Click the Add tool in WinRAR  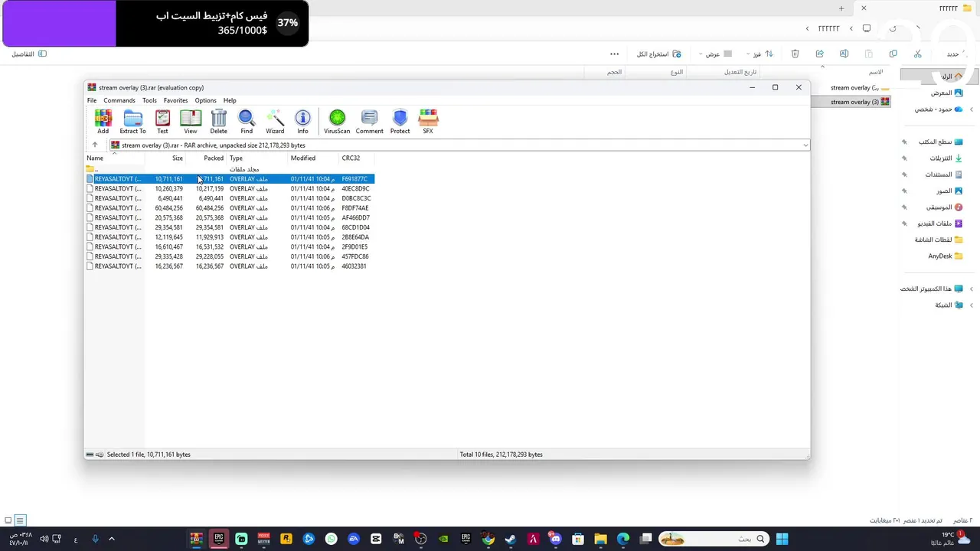tap(103, 122)
